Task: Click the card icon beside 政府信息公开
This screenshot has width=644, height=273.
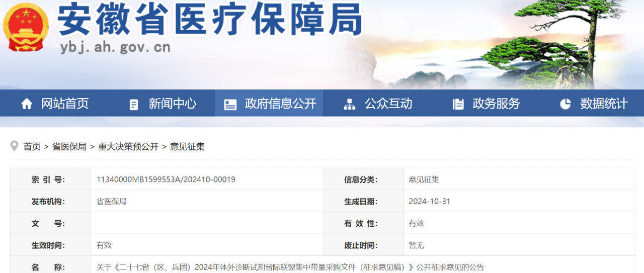Action: (230, 104)
